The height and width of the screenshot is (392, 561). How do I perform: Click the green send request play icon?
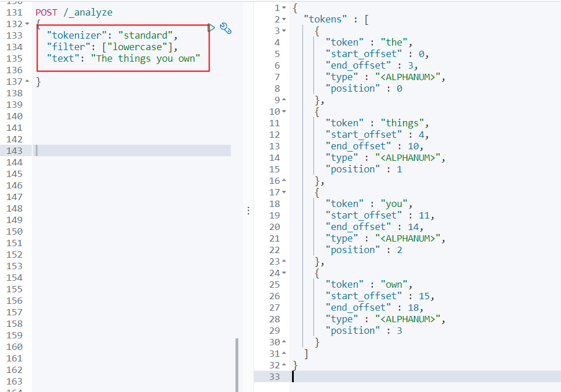coord(211,28)
